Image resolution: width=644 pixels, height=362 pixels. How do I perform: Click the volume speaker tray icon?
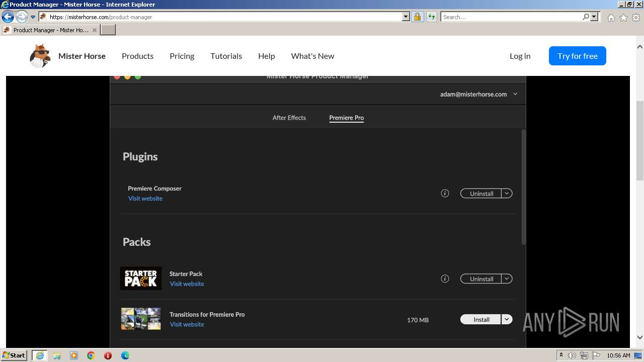pyautogui.click(x=572, y=355)
